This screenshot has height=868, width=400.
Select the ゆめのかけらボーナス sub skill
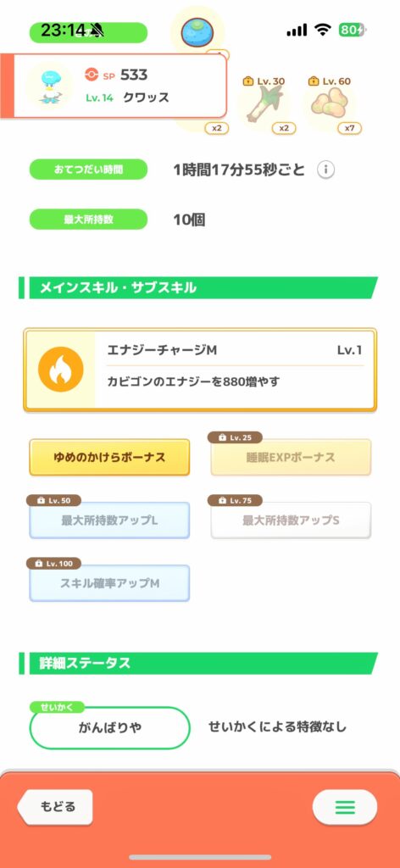(109, 457)
